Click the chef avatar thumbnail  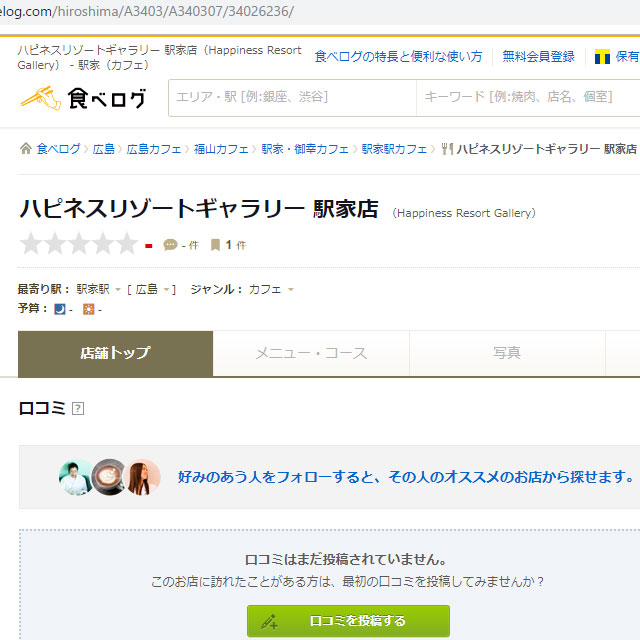(76, 477)
